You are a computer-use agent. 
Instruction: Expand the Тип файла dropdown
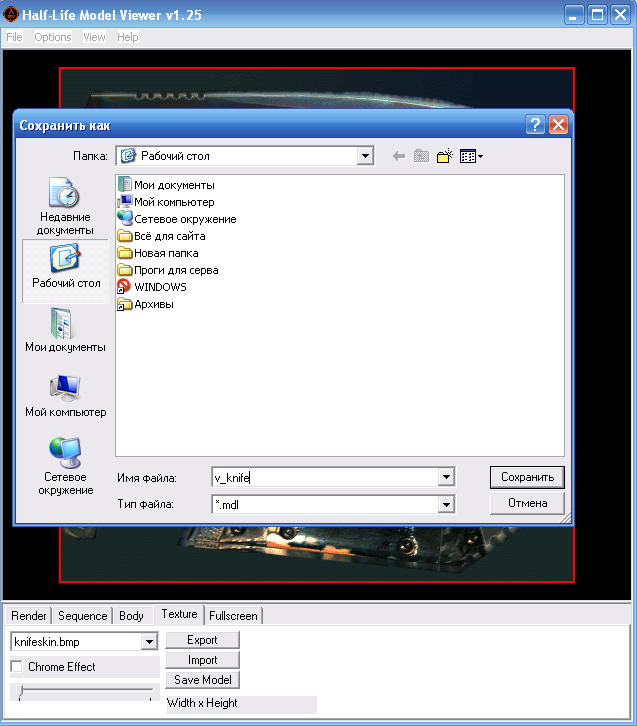coord(446,505)
